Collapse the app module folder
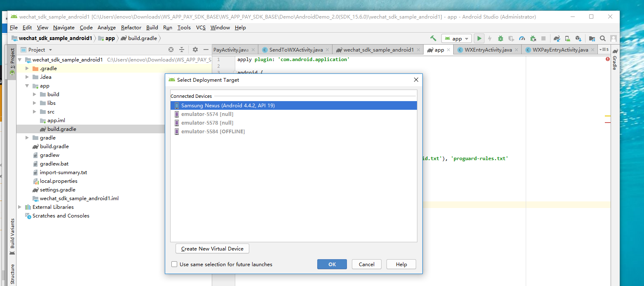This screenshot has height=286, width=644. (x=27, y=85)
